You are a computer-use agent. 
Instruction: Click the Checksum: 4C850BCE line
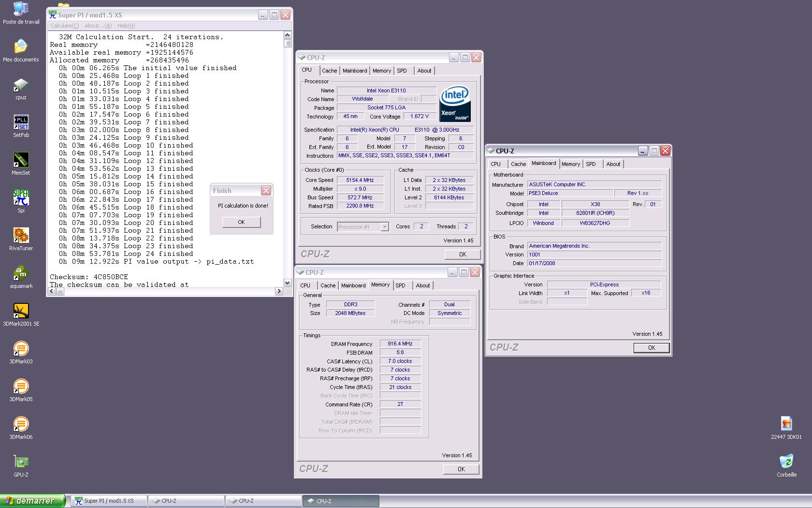point(89,277)
